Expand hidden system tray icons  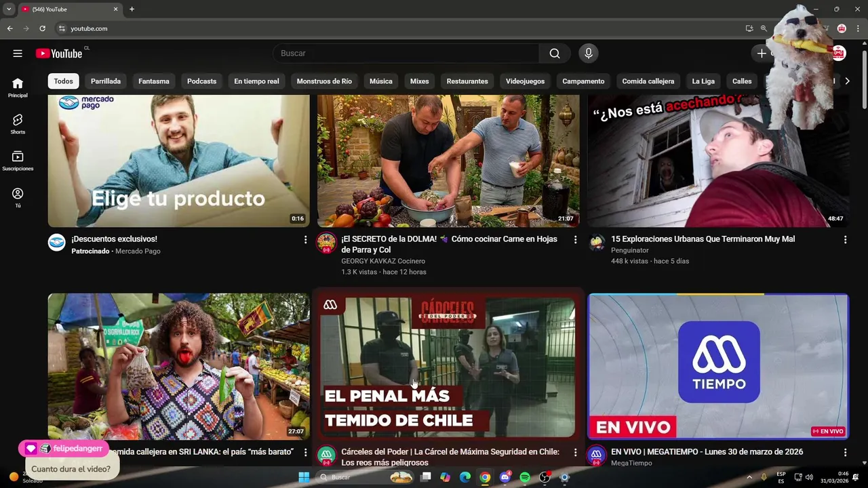click(749, 477)
